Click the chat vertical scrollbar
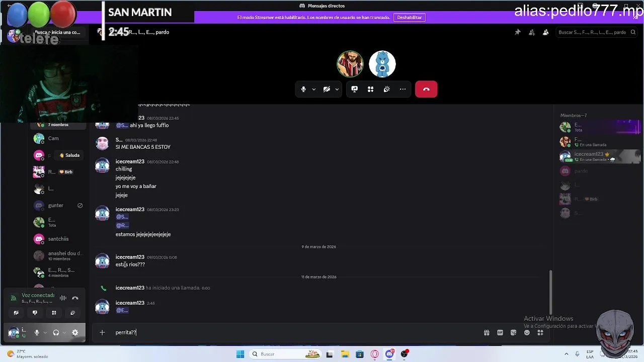The width and height of the screenshot is (644, 362). point(551,293)
